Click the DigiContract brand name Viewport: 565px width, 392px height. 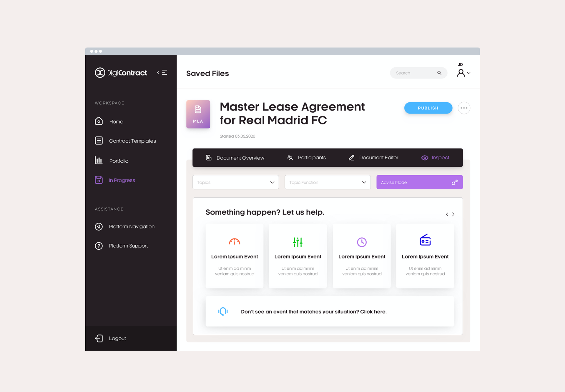point(127,73)
